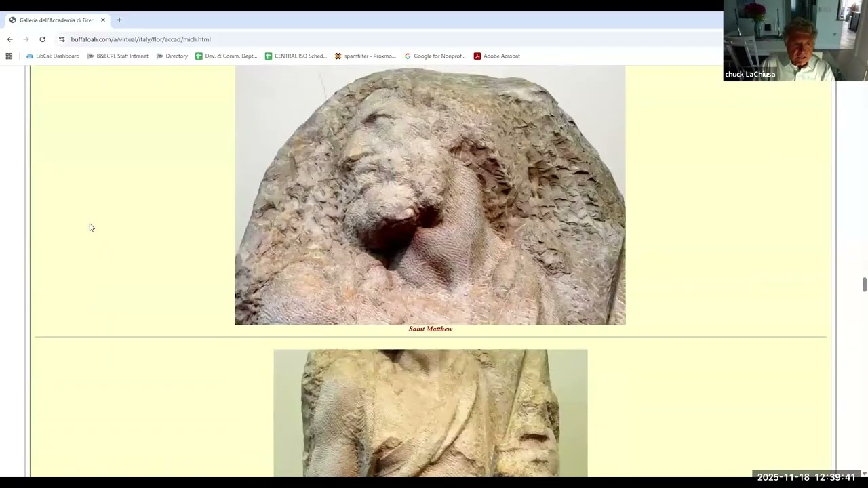Screen dimensions: 868x488
Task: Open CENTRAL ISO Sched bookmark
Action: pyautogui.click(x=296, y=56)
